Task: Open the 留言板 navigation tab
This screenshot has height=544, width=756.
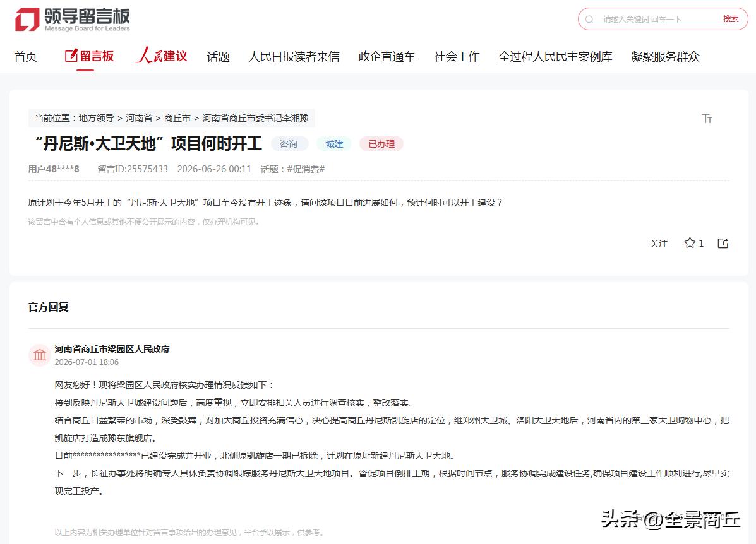Action: click(x=90, y=56)
